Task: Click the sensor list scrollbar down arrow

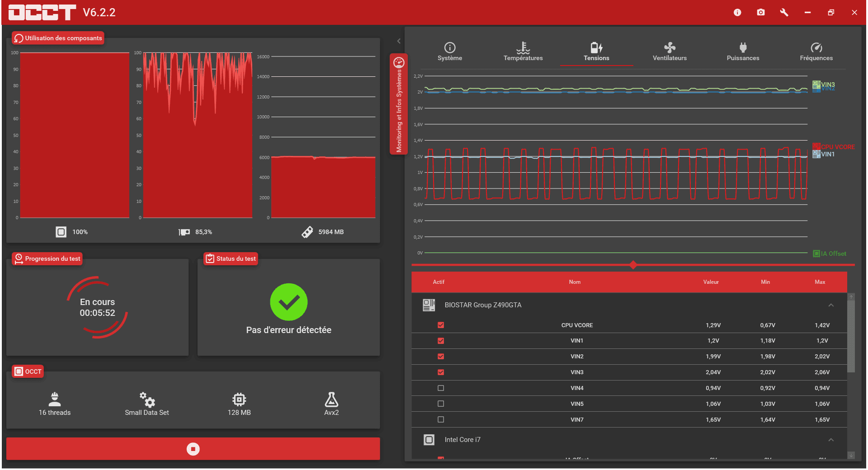Action: [x=851, y=455]
